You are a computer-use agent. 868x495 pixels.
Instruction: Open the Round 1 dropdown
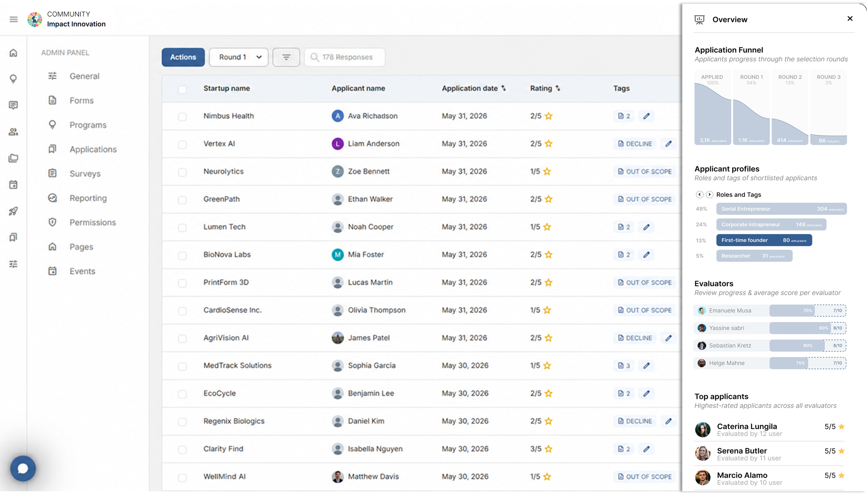click(239, 57)
